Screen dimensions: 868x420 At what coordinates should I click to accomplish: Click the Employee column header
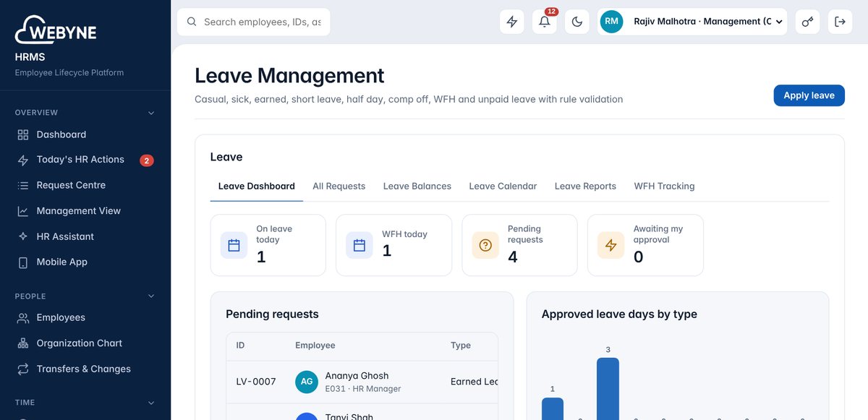tap(315, 346)
